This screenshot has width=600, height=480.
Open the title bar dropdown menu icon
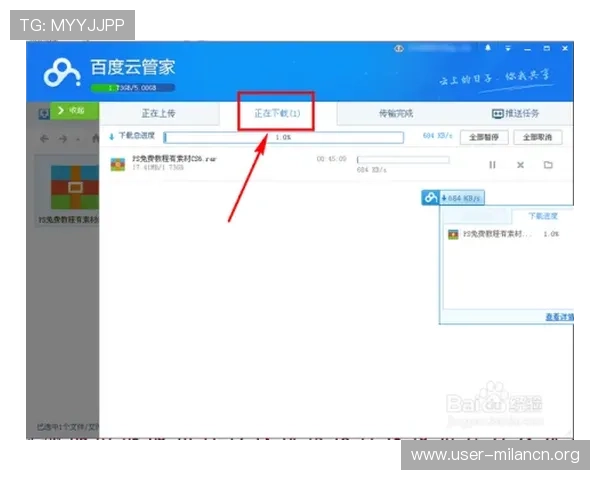[508, 49]
